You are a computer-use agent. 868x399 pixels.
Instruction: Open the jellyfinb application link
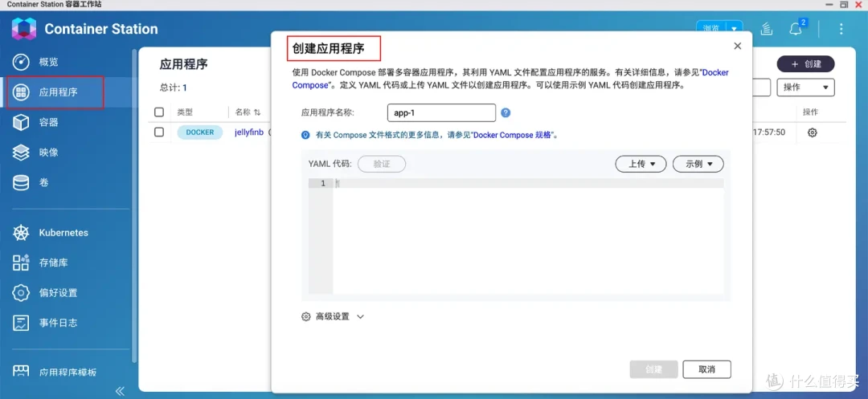[249, 132]
